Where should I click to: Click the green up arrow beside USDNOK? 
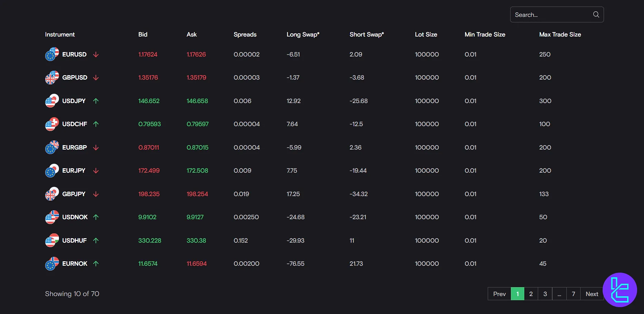96,217
